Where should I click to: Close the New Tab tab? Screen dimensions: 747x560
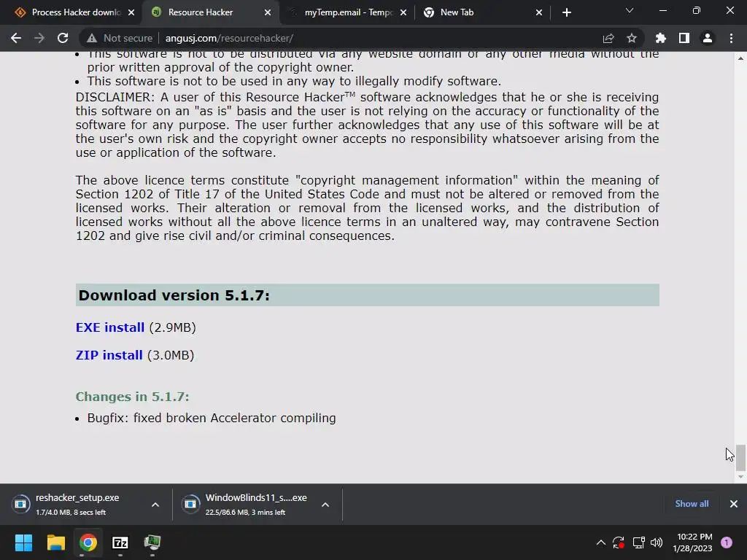[x=539, y=12]
